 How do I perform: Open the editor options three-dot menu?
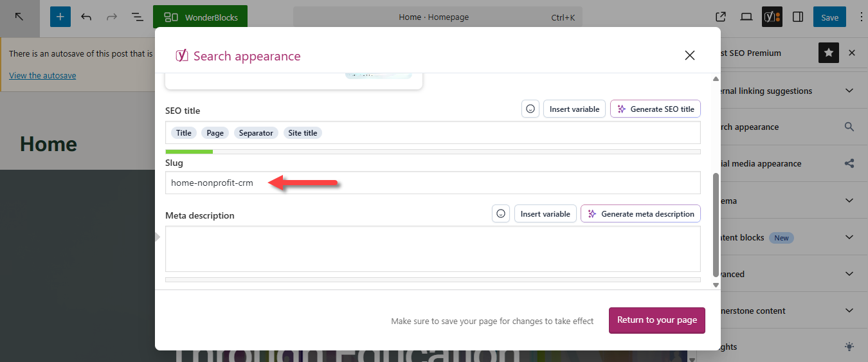(x=862, y=17)
